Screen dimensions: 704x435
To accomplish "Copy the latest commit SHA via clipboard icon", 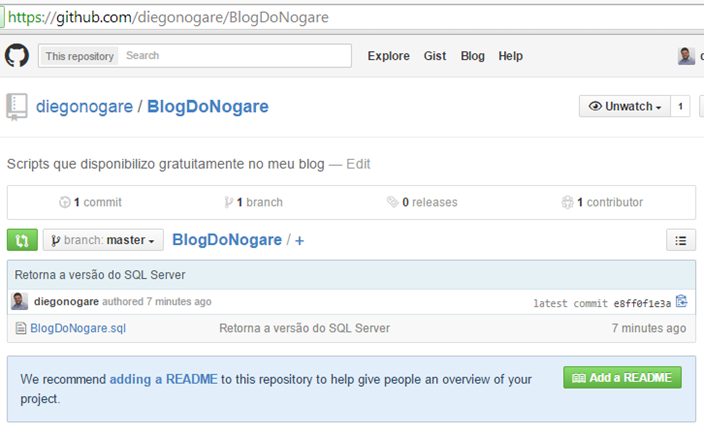I will click(682, 301).
